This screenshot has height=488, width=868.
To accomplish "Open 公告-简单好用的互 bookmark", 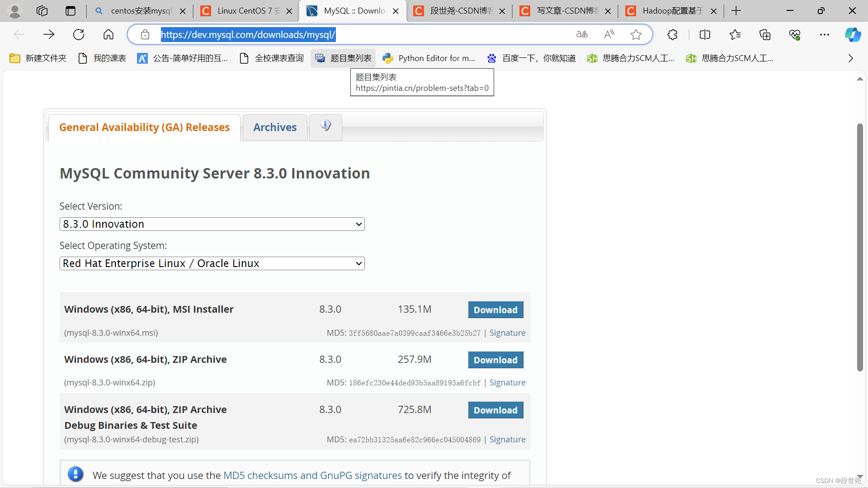I will 183,58.
